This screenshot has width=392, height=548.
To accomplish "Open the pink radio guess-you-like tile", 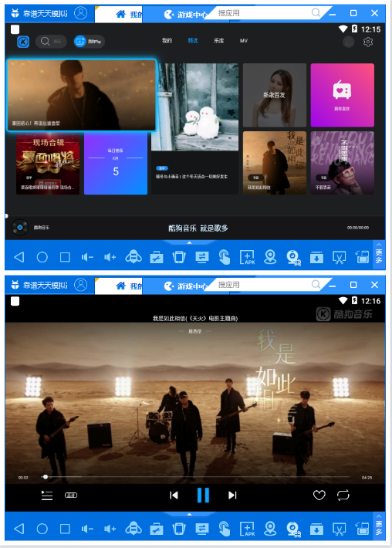I will pos(342,95).
